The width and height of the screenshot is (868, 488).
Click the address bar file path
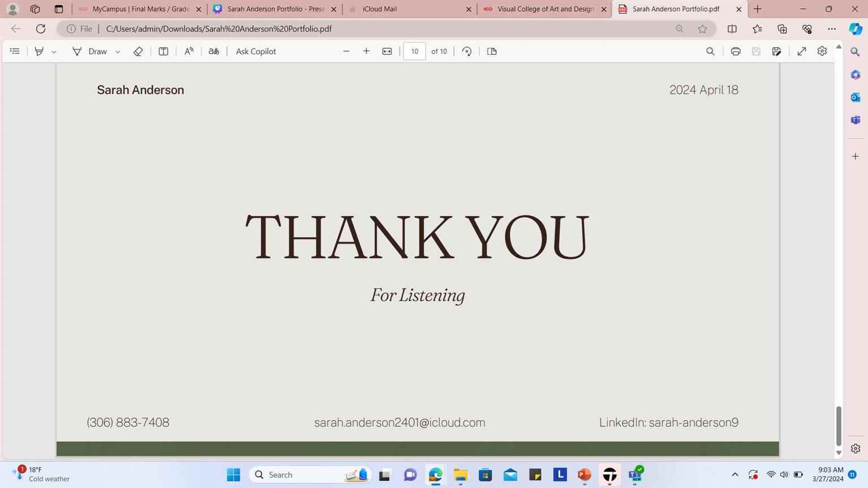218,29
